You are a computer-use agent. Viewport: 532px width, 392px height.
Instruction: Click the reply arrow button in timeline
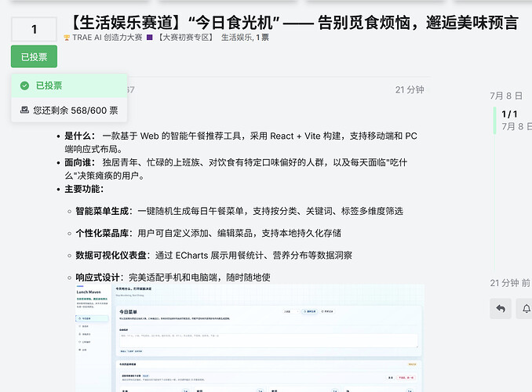501,308
